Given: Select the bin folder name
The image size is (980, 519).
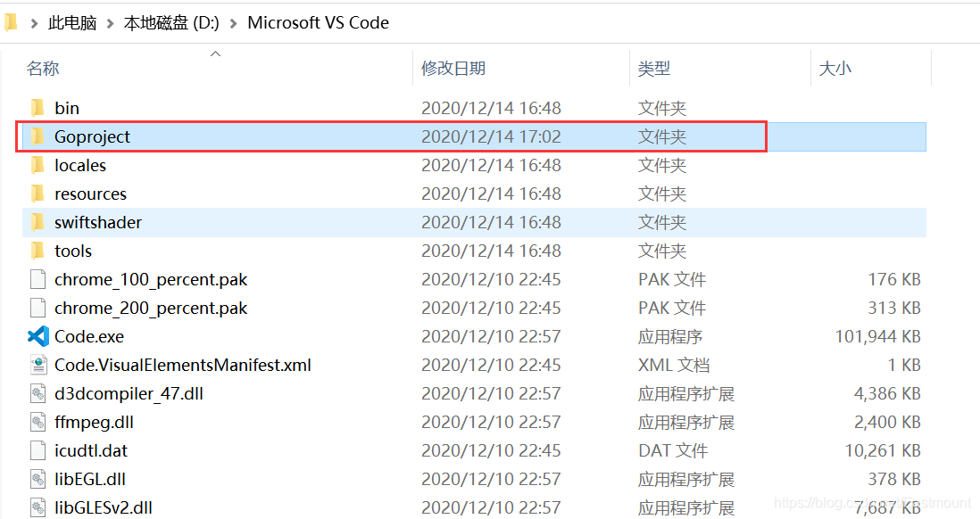Looking at the screenshot, I should pyautogui.click(x=67, y=108).
